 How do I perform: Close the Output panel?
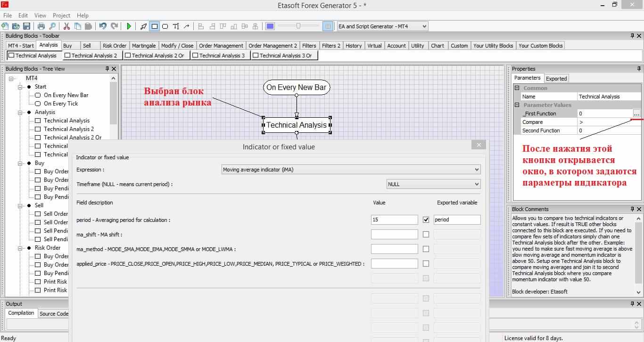[x=639, y=304]
